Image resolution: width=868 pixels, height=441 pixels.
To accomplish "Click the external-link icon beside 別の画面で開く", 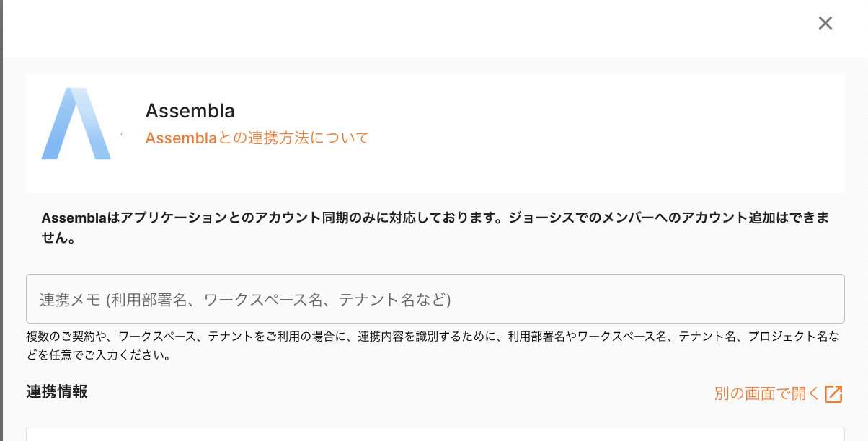I will [x=833, y=394].
